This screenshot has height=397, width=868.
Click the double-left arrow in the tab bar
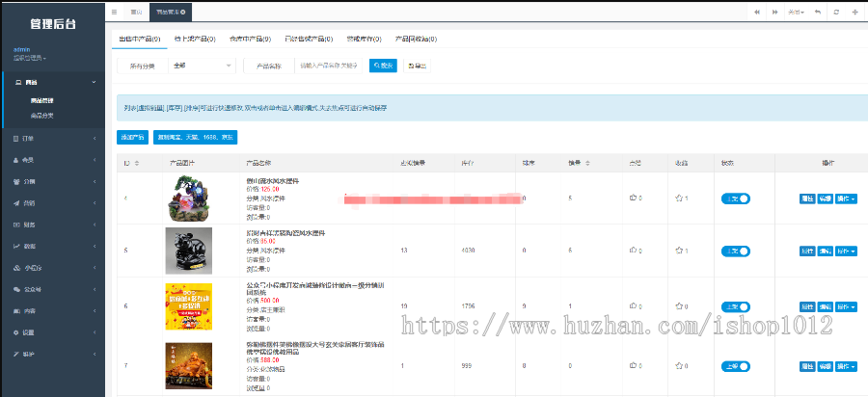(x=757, y=13)
